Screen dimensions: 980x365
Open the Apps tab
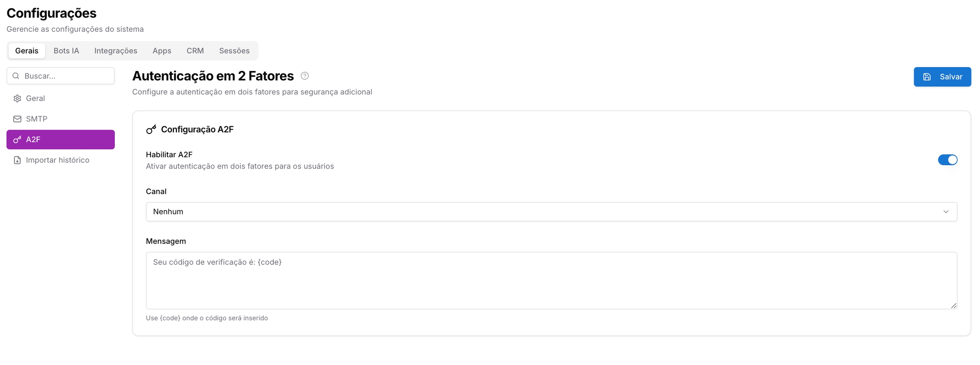coord(162,51)
